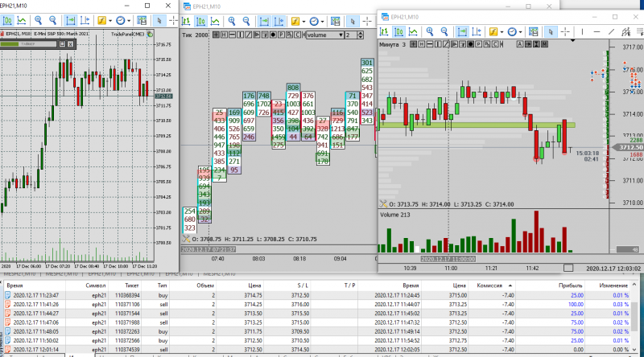Viewport: 644px width, 357px height.
Task: Toggle filled circle button in middle cluster panel
Action: tap(273, 35)
